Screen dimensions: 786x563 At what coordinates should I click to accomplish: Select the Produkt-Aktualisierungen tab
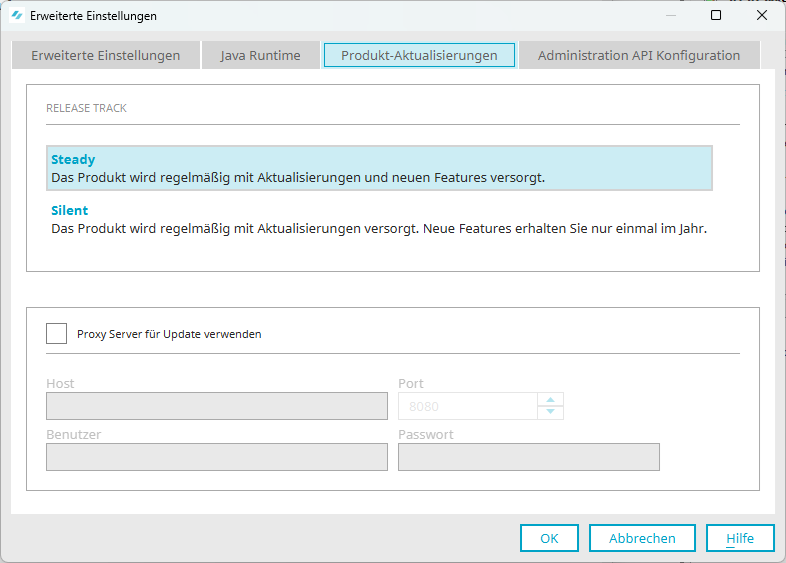tap(419, 55)
